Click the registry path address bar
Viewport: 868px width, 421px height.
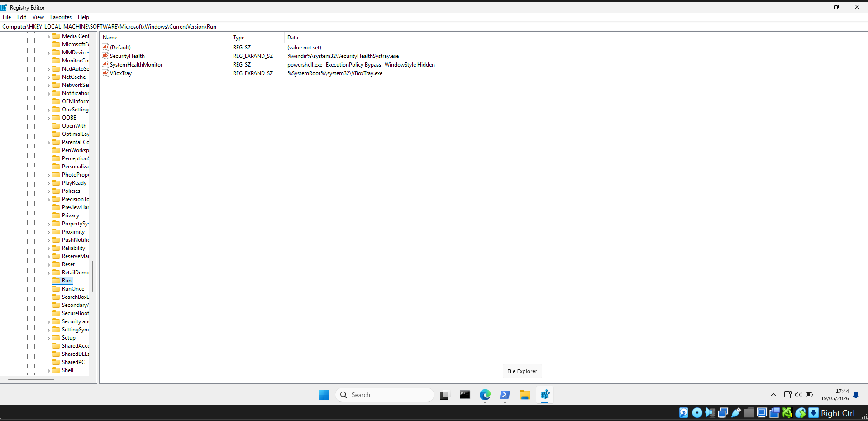pos(434,27)
